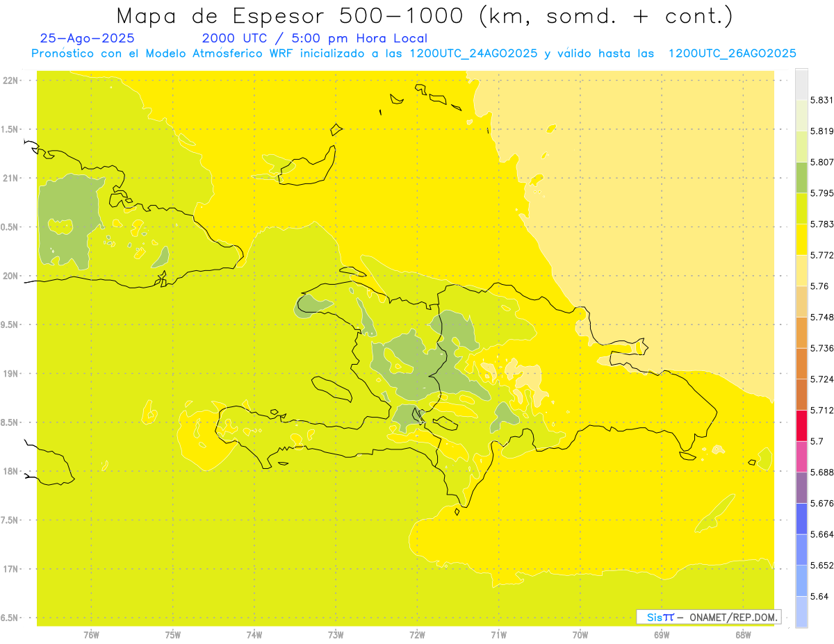Click the 22N latitude axis label
The image size is (834, 644).
10,81
